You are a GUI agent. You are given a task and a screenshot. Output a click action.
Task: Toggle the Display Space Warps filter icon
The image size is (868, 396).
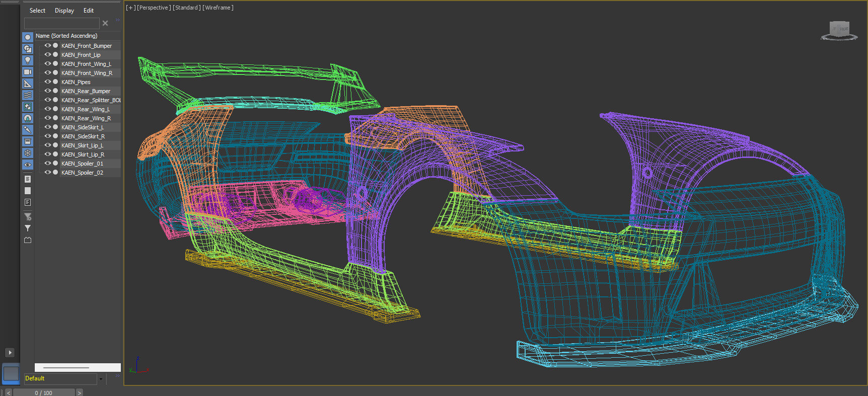[28, 95]
